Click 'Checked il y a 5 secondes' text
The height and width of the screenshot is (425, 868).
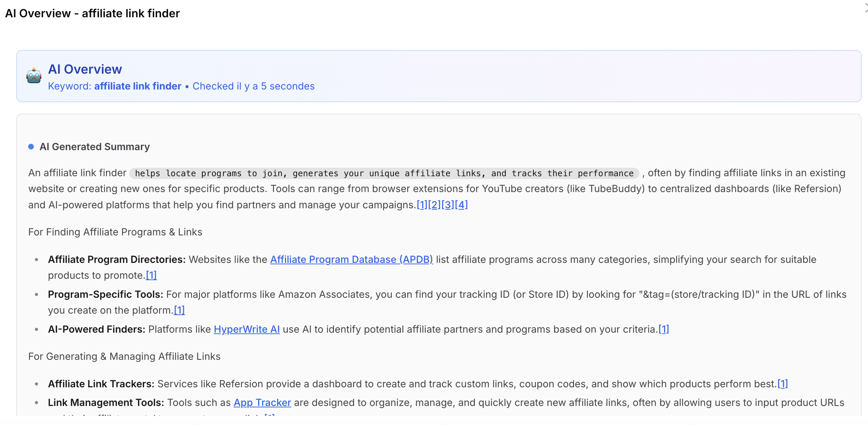254,86
